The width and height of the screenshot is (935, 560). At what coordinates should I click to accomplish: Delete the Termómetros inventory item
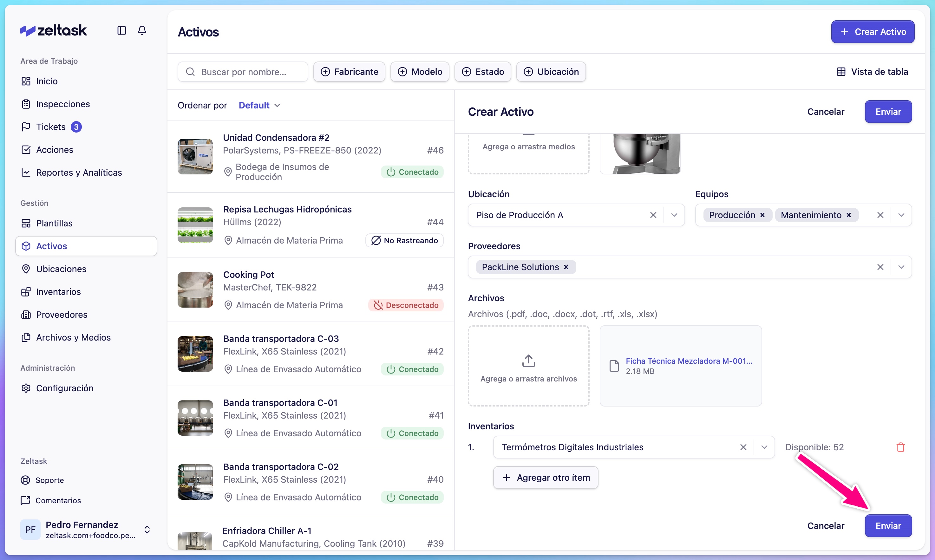pos(900,447)
